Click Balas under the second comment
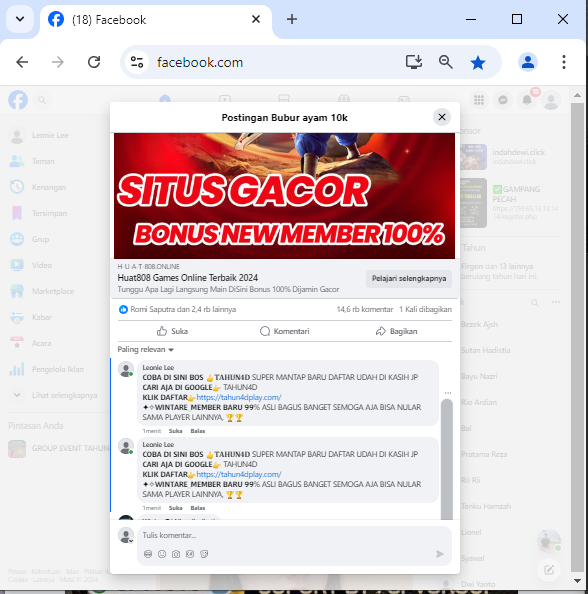588x594 pixels. pyautogui.click(x=198, y=508)
